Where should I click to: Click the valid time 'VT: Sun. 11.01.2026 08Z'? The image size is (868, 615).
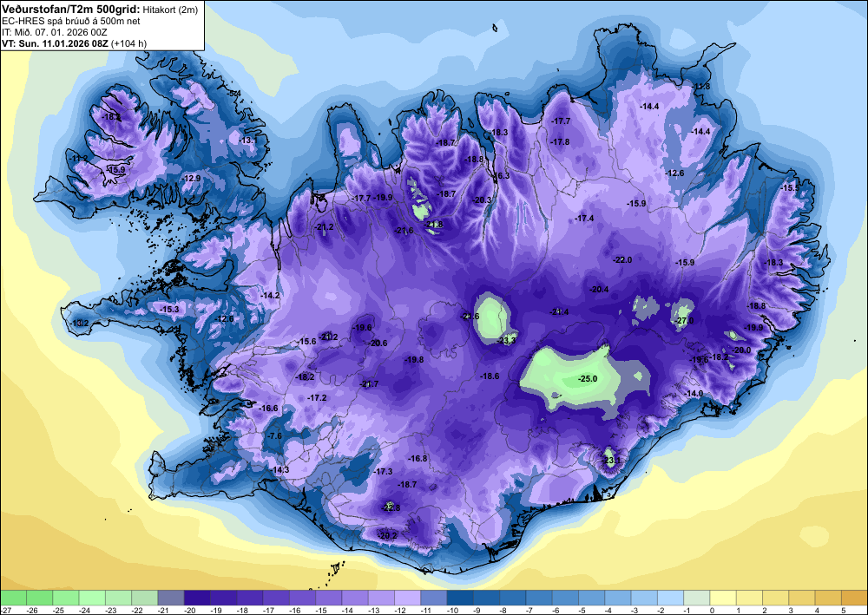(56, 43)
